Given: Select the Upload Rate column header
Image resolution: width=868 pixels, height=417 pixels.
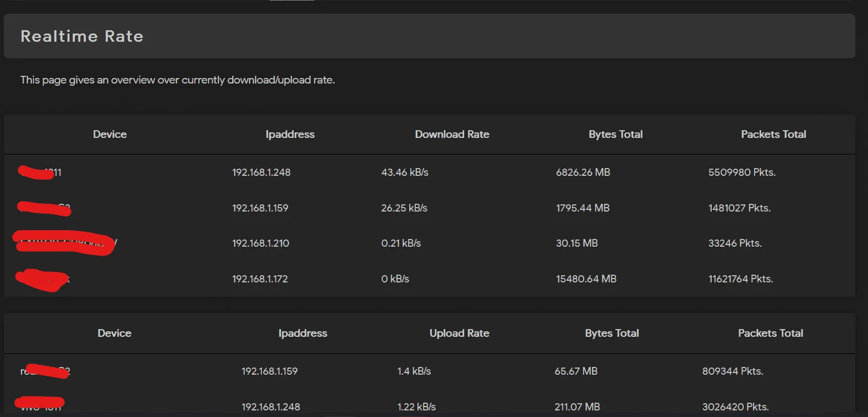Looking at the screenshot, I should coord(459,333).
